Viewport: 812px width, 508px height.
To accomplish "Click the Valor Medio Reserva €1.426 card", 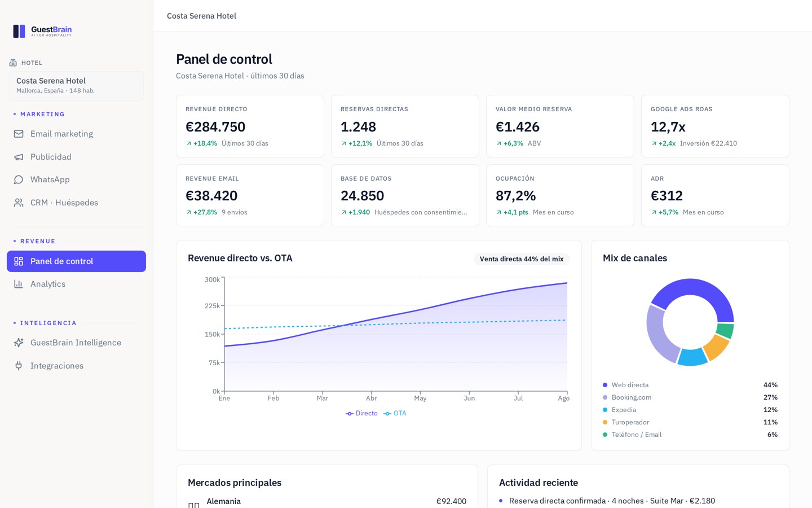I will coord(560,126).
